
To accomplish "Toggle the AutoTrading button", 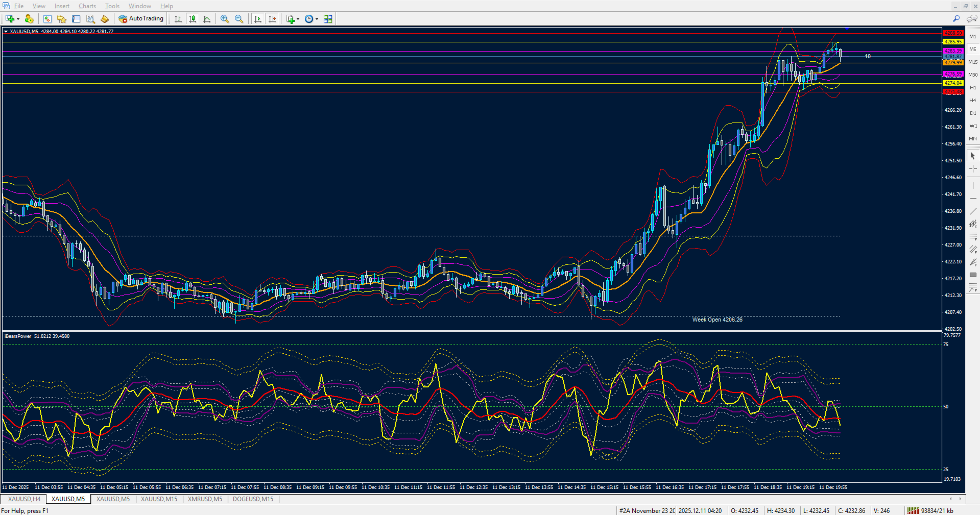I will tap(141, 19).
